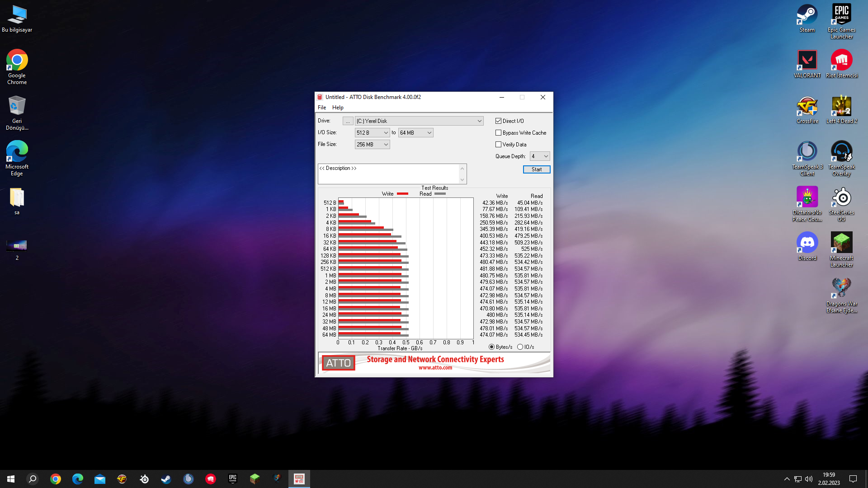Uncheck the Direct I/O checkbox
Screen dimensions: 868x488
[498, 121]
